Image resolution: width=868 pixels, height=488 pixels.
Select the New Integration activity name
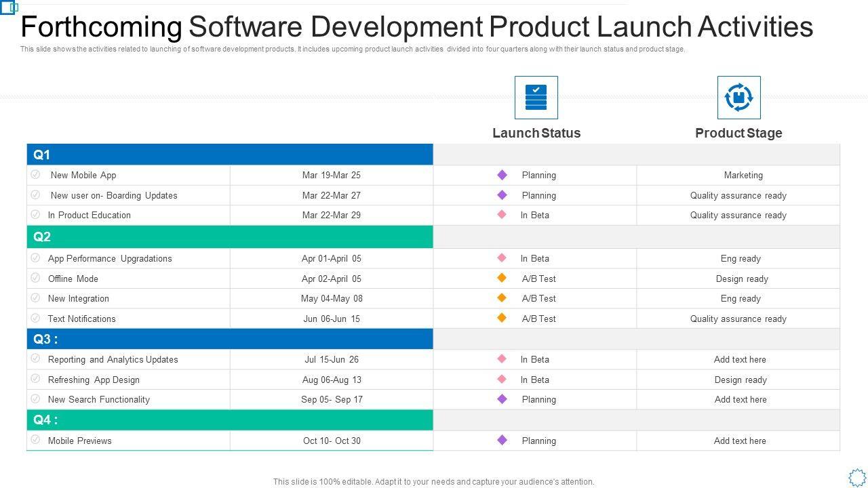[x=79, y=298]
